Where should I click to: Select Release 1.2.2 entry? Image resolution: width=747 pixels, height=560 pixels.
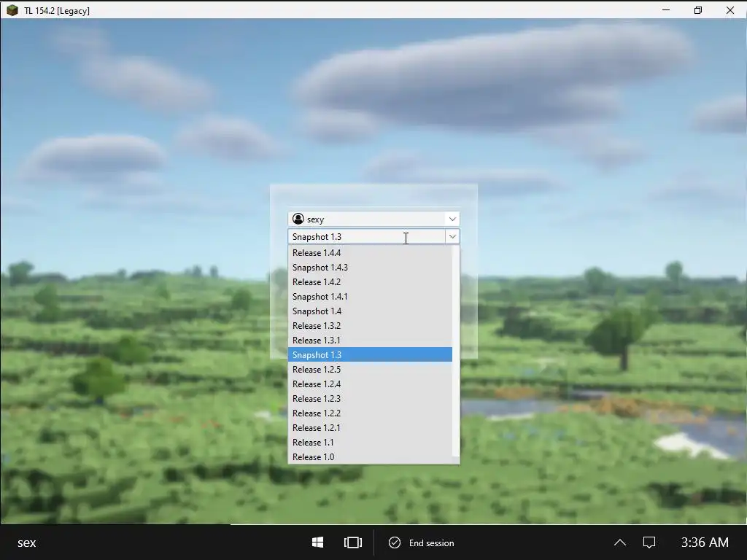point(370,413)
